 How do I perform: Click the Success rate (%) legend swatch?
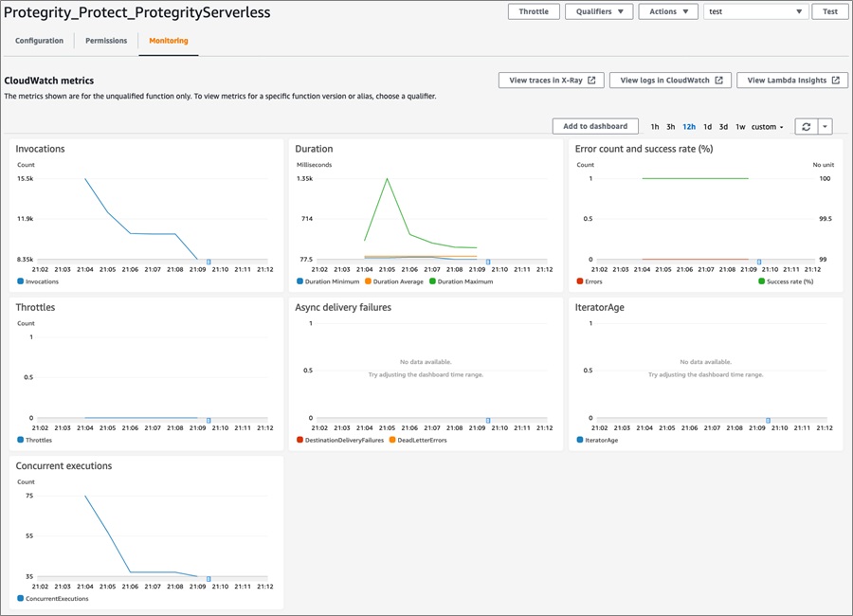click(x=762, y=281)
